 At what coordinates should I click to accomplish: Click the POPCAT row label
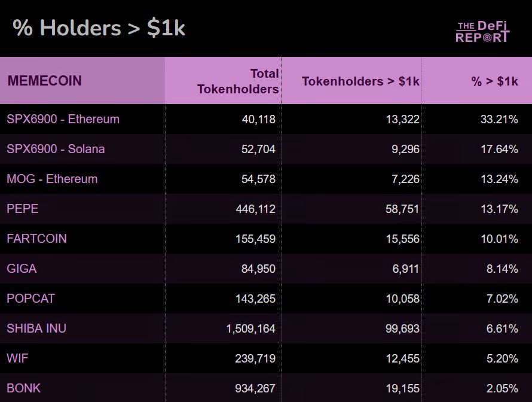30,299
